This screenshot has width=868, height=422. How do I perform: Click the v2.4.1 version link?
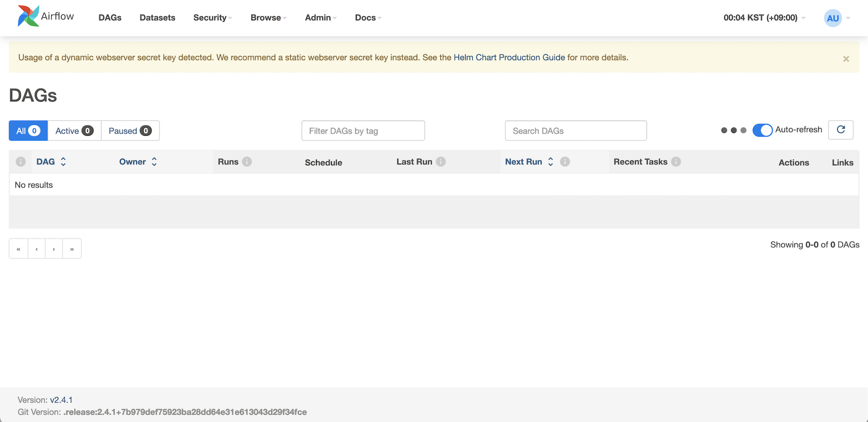click(x=61, y=400)
